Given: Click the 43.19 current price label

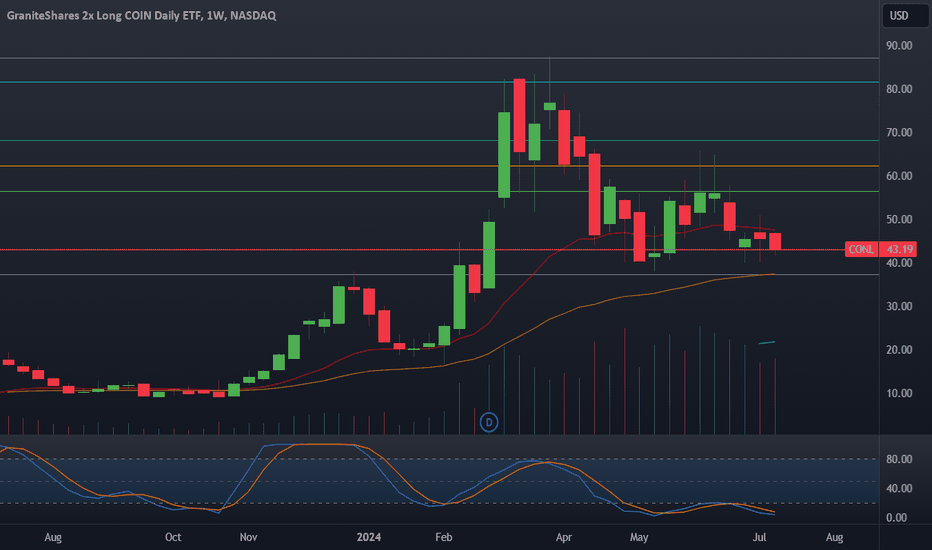Looking at the screenshot, I should click(x=898, y=249).
